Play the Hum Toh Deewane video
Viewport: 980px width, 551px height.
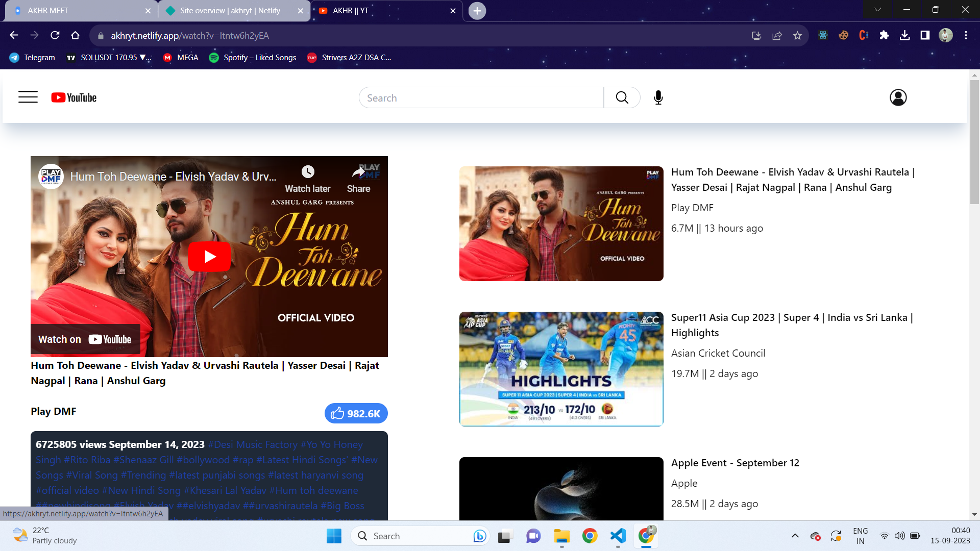pos(209,256)
